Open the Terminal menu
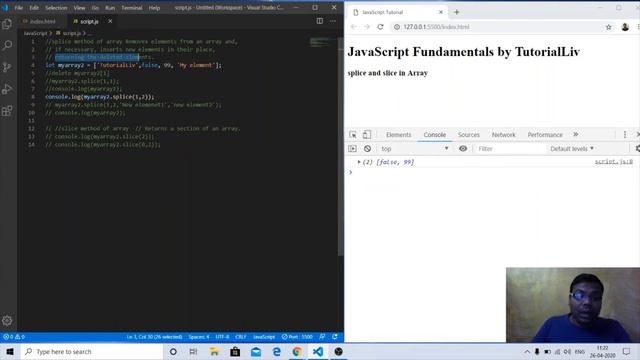 tap(131, 8)
